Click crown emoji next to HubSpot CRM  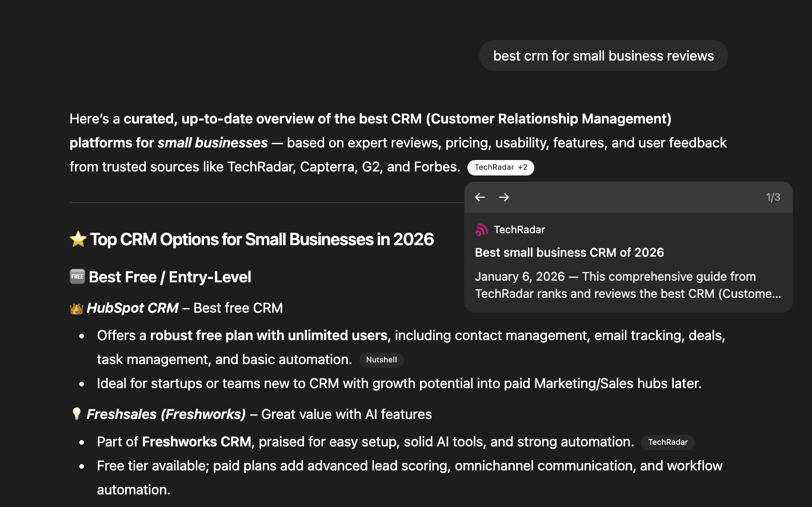point(77,309)
